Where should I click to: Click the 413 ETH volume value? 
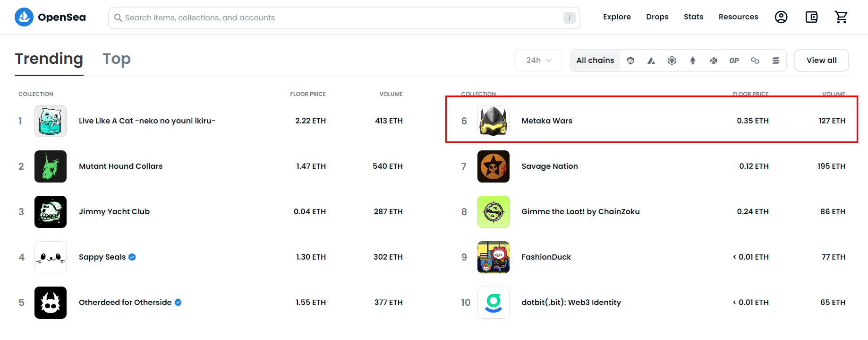click(x=389, y=121)
